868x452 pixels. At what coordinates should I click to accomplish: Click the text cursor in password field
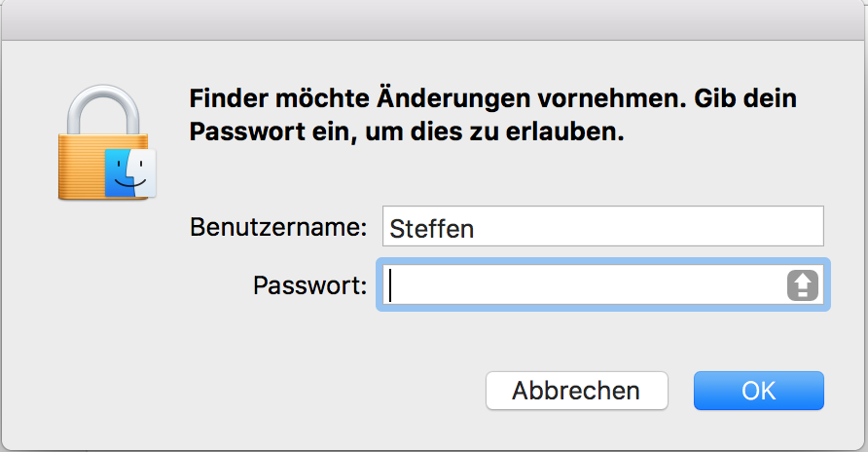(390, 285)
